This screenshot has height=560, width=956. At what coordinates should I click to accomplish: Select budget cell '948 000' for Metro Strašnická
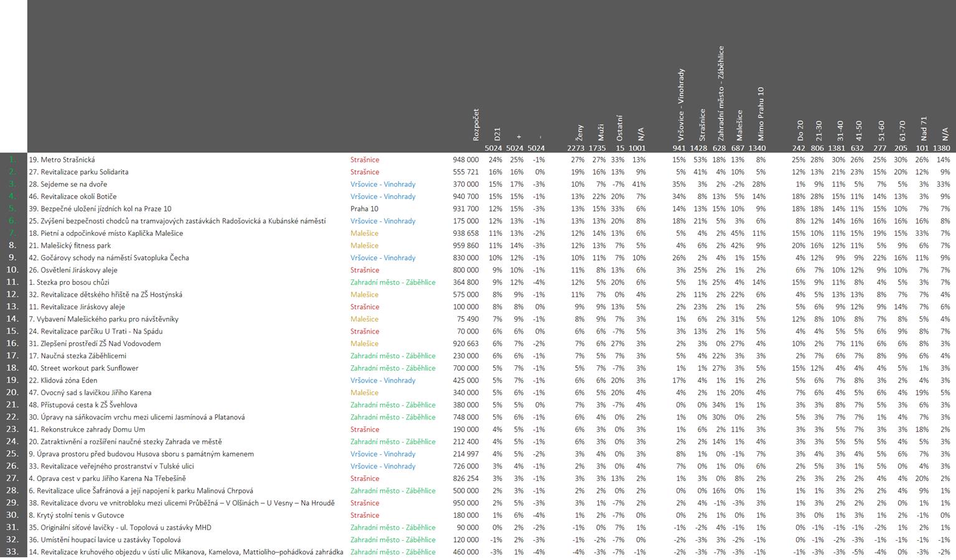[466, 160]
